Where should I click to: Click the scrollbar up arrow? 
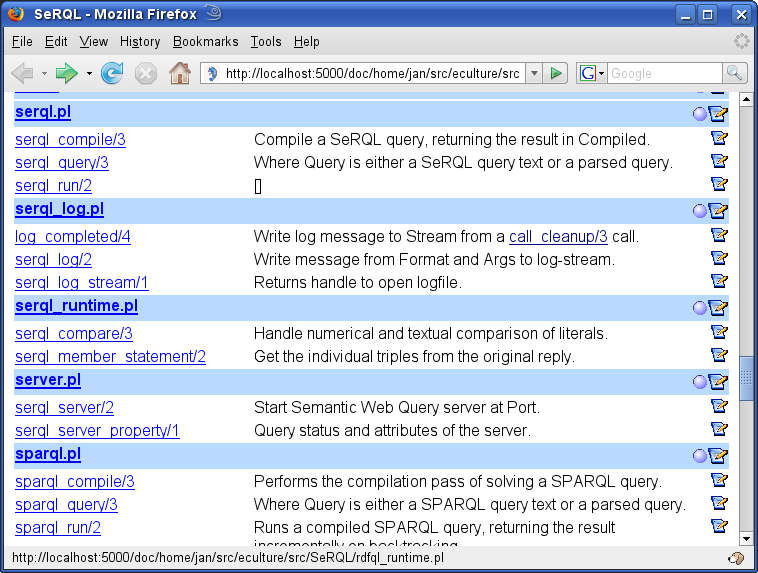pos(746,99)
